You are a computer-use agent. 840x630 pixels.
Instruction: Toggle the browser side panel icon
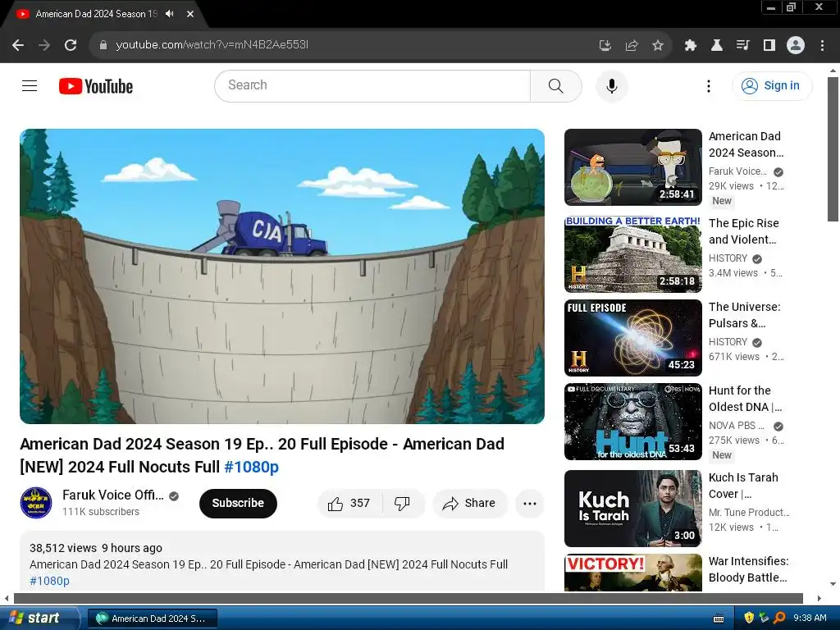click(x=769, y=46)
